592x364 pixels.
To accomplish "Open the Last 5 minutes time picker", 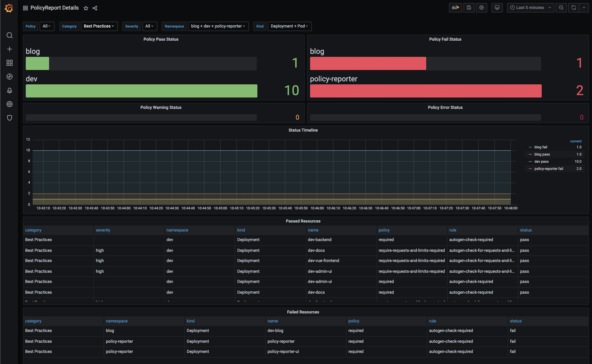I will coord(530,8).
